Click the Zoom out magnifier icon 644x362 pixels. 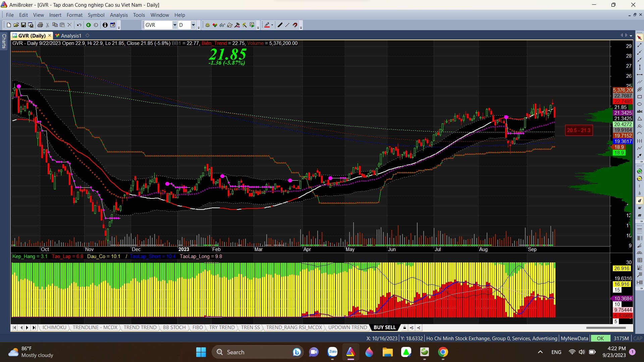(x=640, y=179)
